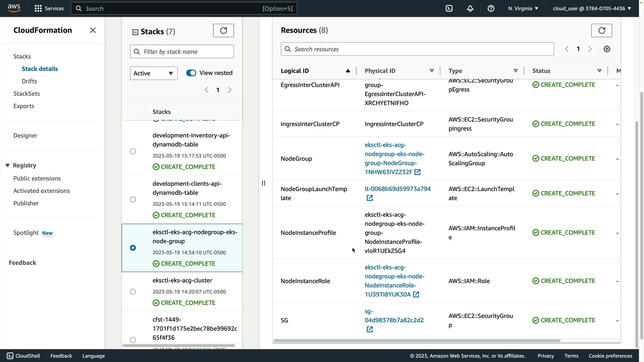Open the N. Virginia region dropdown
The width and height of the screenshot is (644, 362).
[523, 8]
